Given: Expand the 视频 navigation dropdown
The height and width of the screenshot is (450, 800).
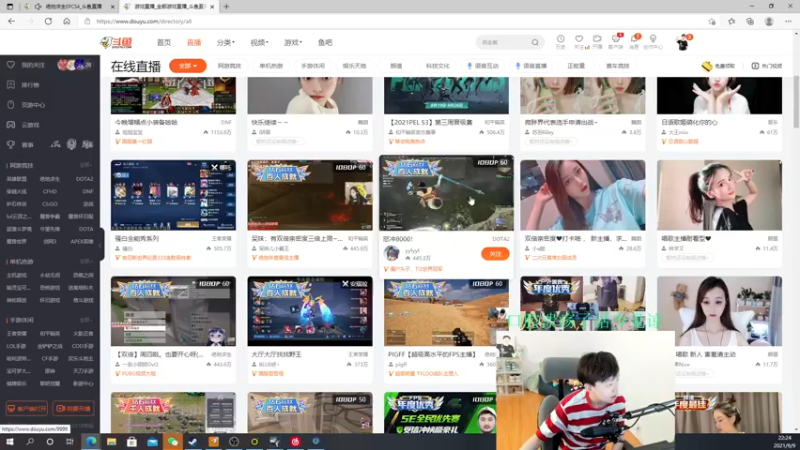Looking at the screenshot, I should [x=259, y=42].
